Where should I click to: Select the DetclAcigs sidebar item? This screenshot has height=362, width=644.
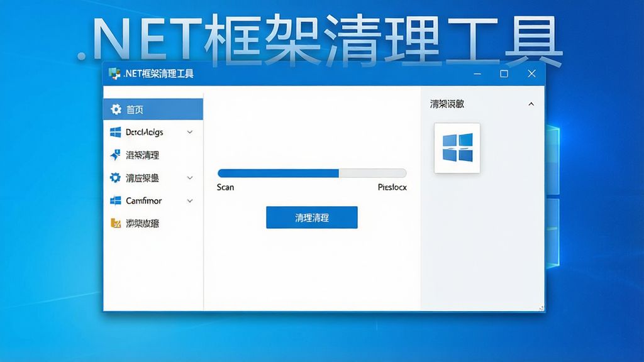click(x=153, y=132)
